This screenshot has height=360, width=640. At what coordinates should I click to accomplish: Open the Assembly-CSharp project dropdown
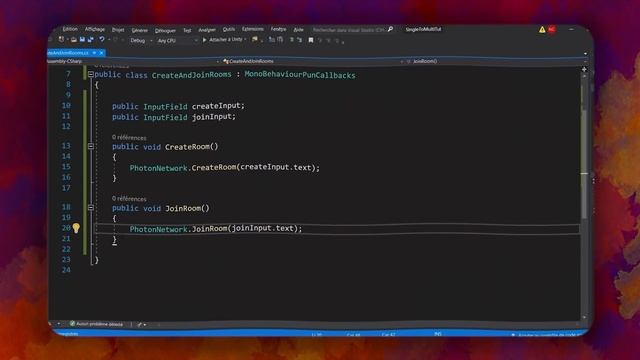[133, 62]
